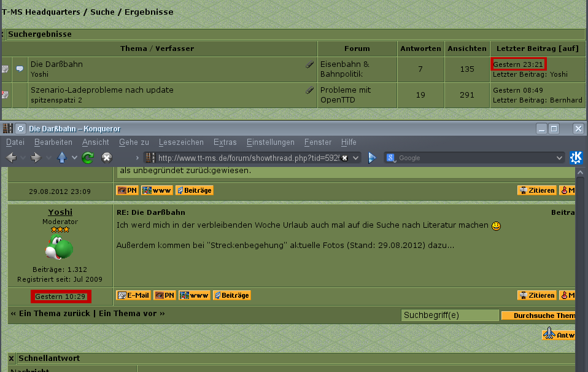Click the E-Mail button under Yoshi's post
This screenshot has width=588, height=372.
[x=133, y=295]
